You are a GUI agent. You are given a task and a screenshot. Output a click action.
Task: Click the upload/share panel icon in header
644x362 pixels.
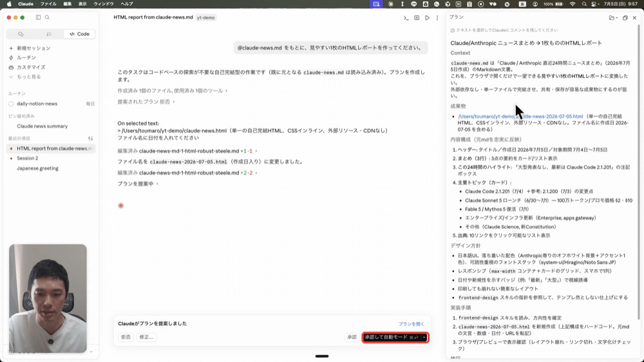coord(417,17)
